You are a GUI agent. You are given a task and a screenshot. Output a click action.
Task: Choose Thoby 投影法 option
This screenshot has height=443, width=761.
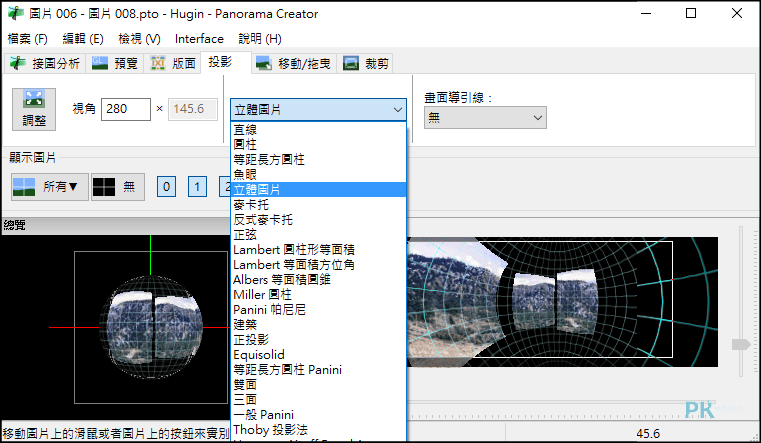pyautogui.click(x=318, y=430)
